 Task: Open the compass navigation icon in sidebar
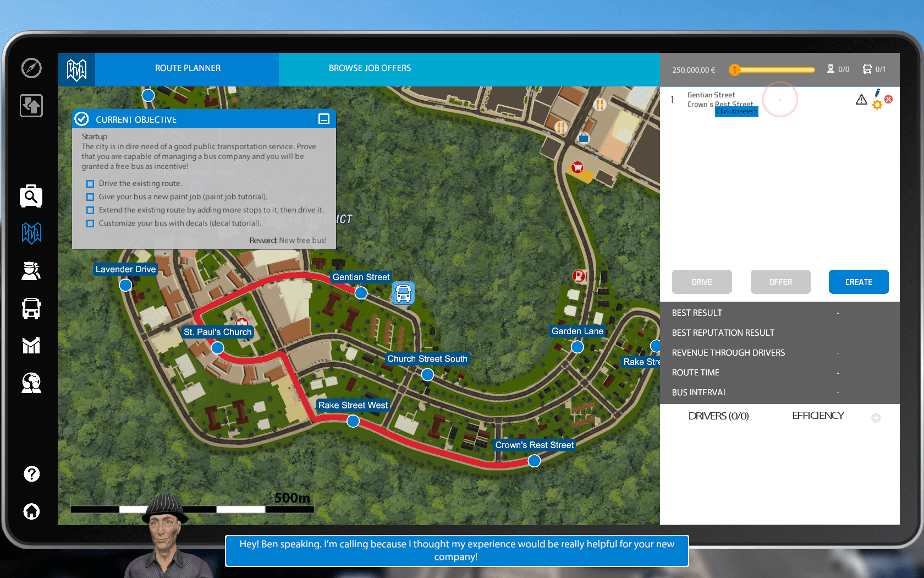pyautogui.click(x=31, y=68)
